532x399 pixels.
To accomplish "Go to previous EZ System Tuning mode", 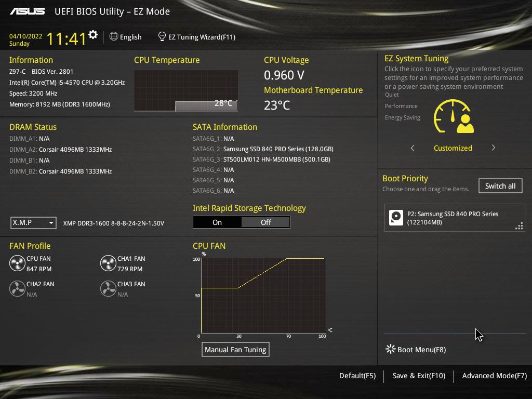I will pyautogui.click(x=413, y=148).
